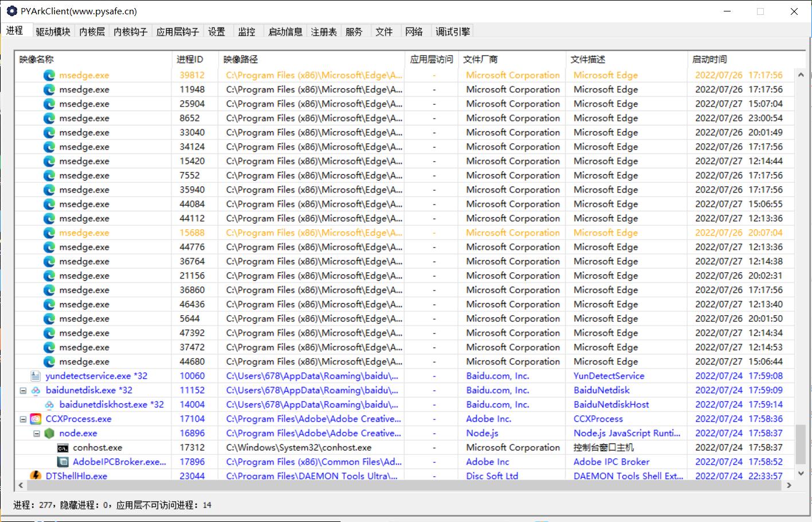Click Edge icon of msedge.exe PID 35940
Viewport: 812px width, 522px height.
pyautogui.click(x=49, y=190)
